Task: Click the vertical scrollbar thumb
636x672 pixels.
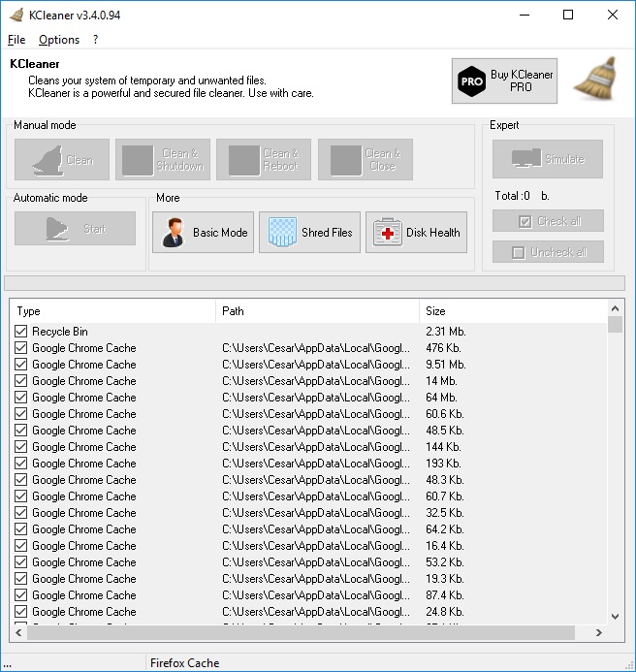Action: click(x=615, y=325)
